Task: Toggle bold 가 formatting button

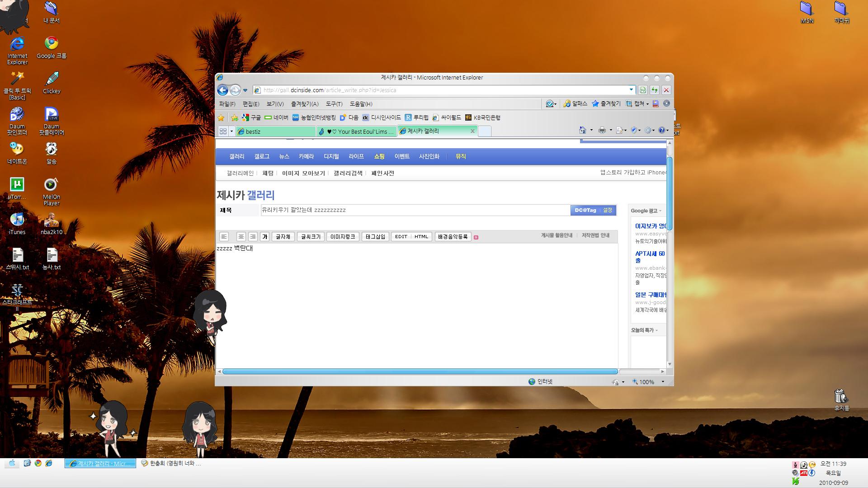Action: coord(265,237)
